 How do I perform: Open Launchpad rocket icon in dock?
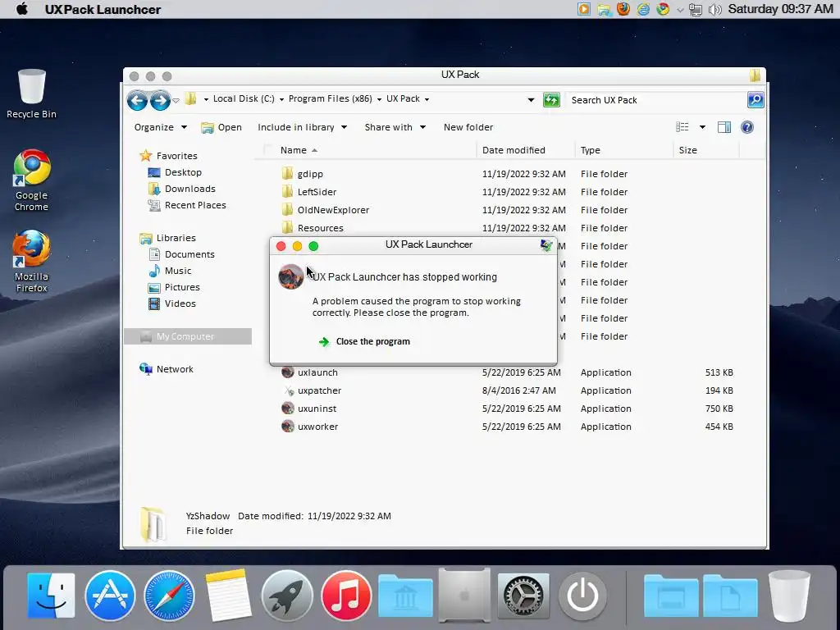point(287,596)
